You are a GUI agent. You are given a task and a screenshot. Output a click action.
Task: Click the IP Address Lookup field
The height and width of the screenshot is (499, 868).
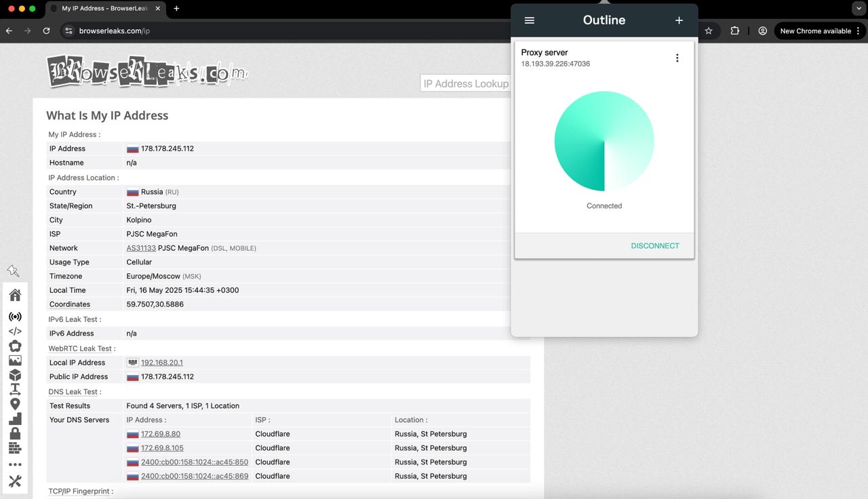coord(465,83)
